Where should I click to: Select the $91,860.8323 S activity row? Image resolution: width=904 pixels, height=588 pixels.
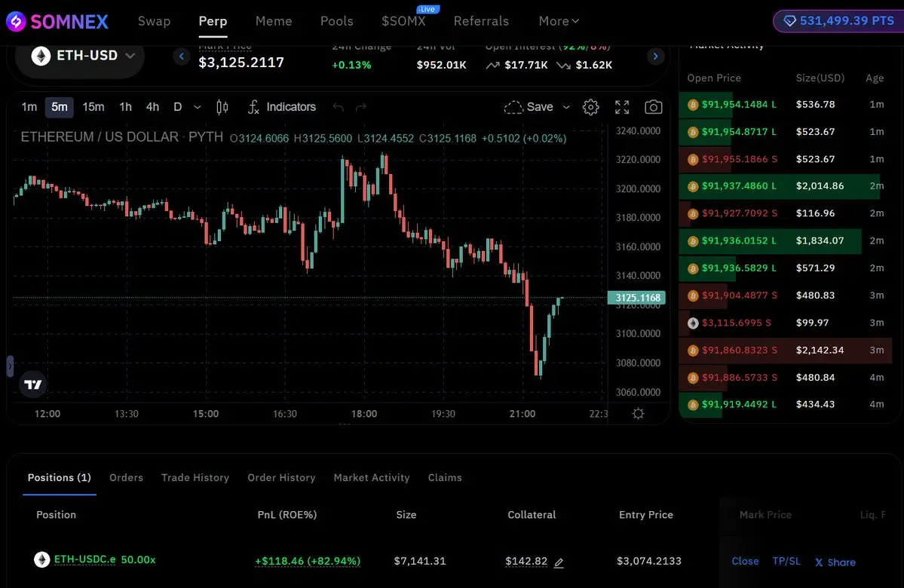click(785, 350)
